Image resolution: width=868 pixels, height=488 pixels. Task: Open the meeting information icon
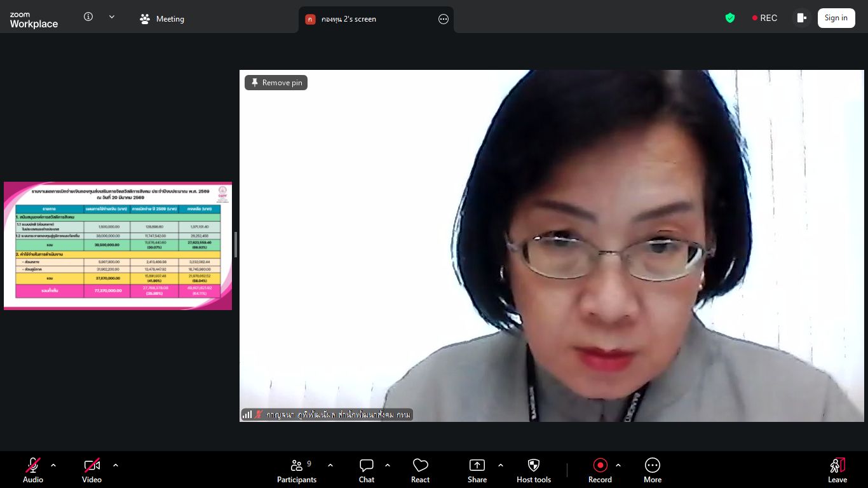point(88,17)
